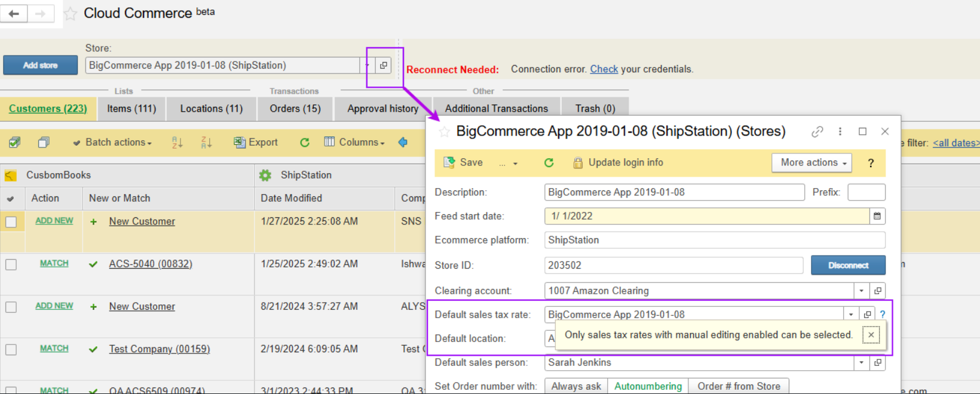
Task: Open store details via the popup icon
Action: [x=384, y=66]
